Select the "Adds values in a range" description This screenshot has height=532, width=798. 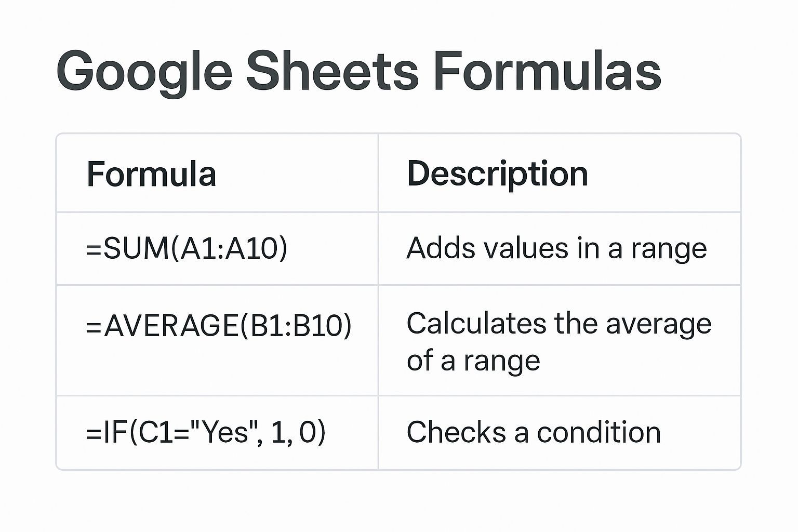(x=556, y=248)
